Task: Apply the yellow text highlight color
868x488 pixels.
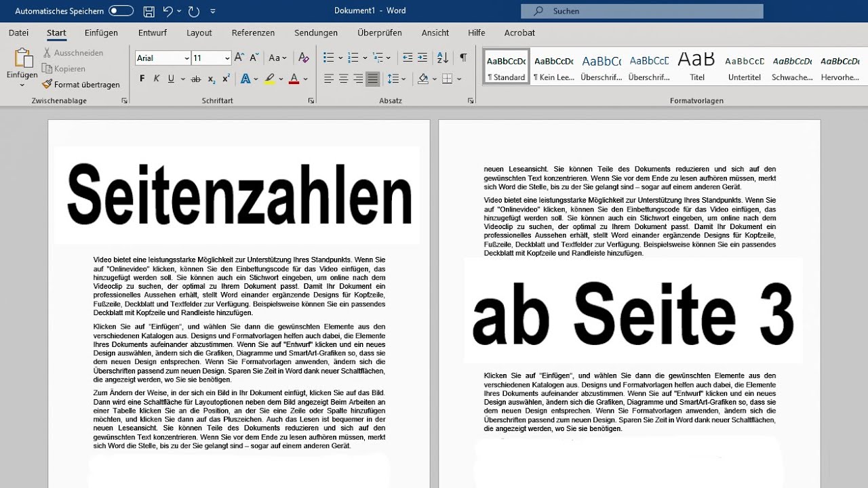Action: coord(269,79)
